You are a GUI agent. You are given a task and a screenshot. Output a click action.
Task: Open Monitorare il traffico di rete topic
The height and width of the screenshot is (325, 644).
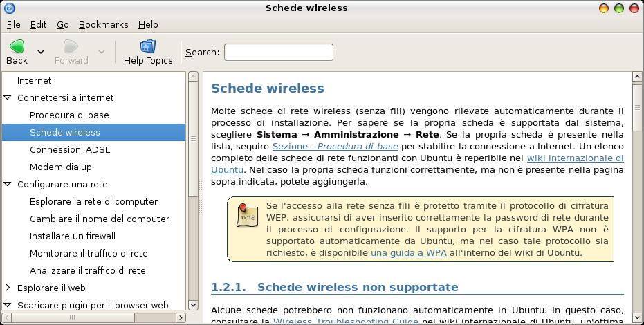[89, 253]
